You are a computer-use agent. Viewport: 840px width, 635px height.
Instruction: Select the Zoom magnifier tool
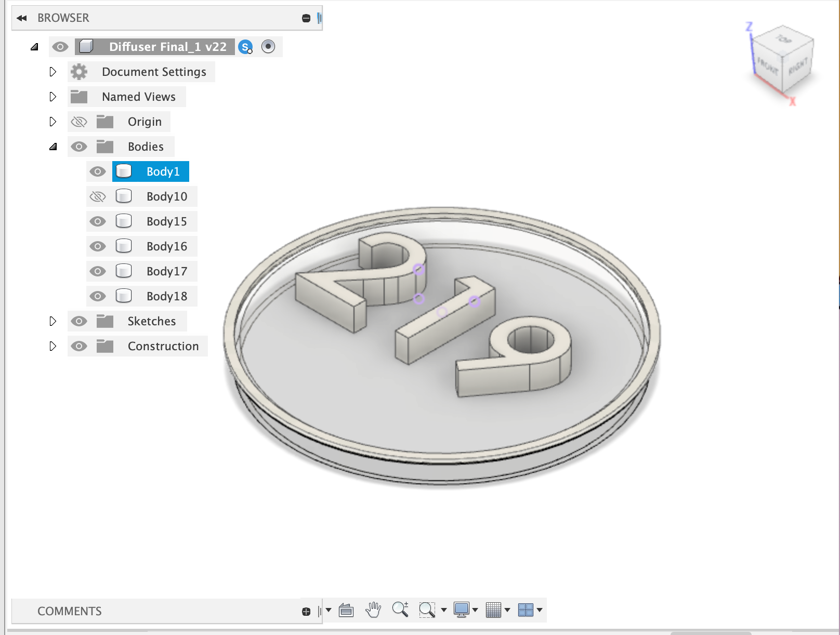400,610
